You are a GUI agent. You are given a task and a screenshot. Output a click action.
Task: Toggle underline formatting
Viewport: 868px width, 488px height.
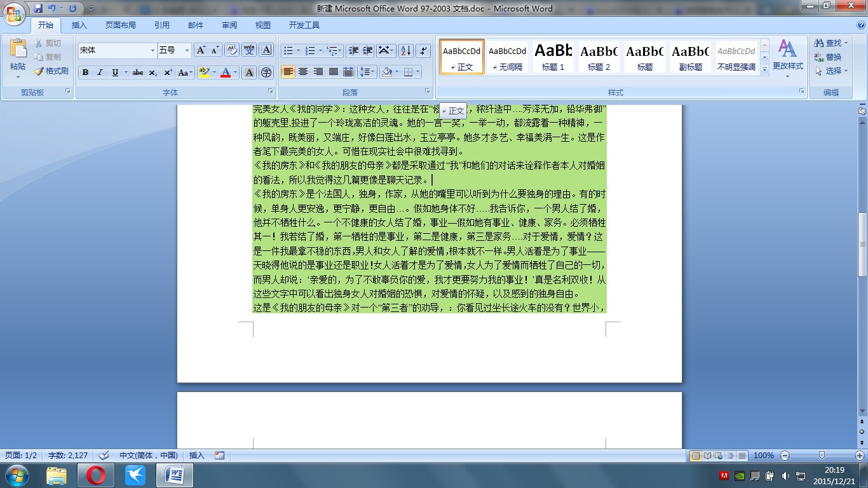[115, 72]
